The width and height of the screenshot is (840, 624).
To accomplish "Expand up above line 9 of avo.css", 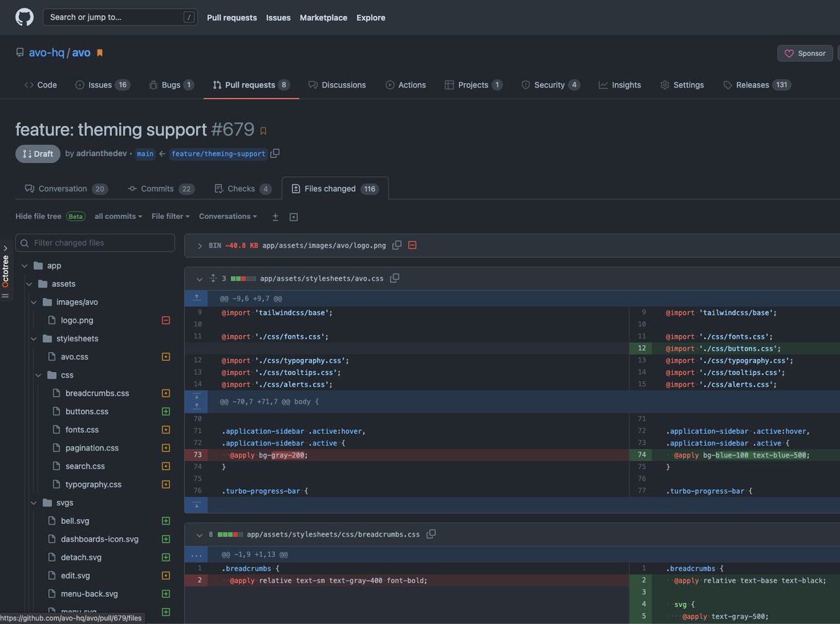I will pos(196,299).
